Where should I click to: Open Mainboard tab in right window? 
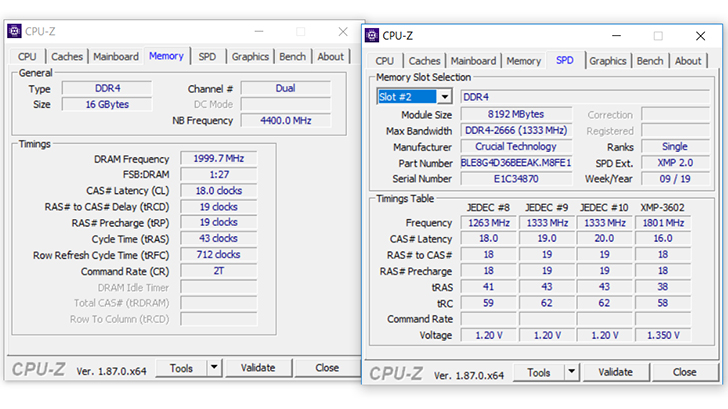click(473, 61)
